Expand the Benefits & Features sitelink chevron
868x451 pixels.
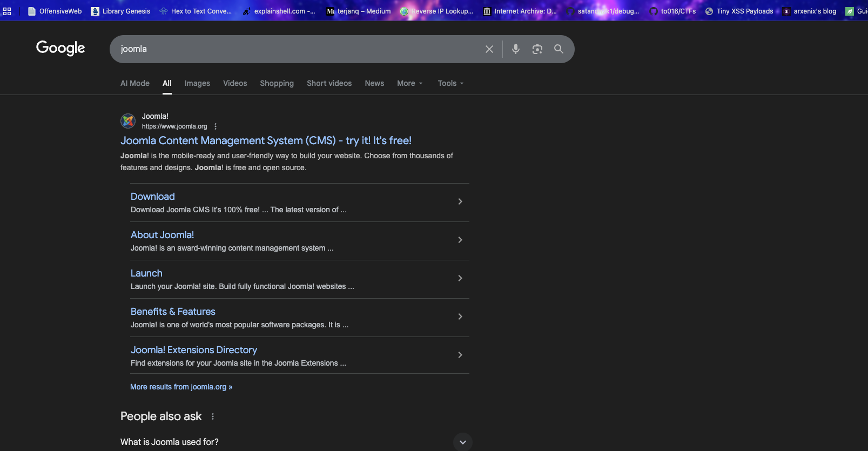(460, 317)
